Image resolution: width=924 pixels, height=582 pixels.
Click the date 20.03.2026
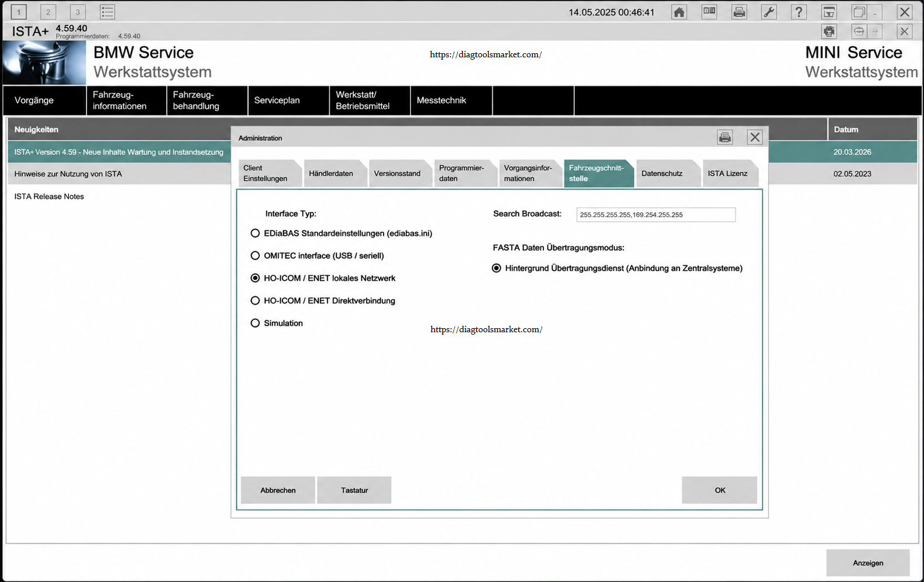(852, 152)
